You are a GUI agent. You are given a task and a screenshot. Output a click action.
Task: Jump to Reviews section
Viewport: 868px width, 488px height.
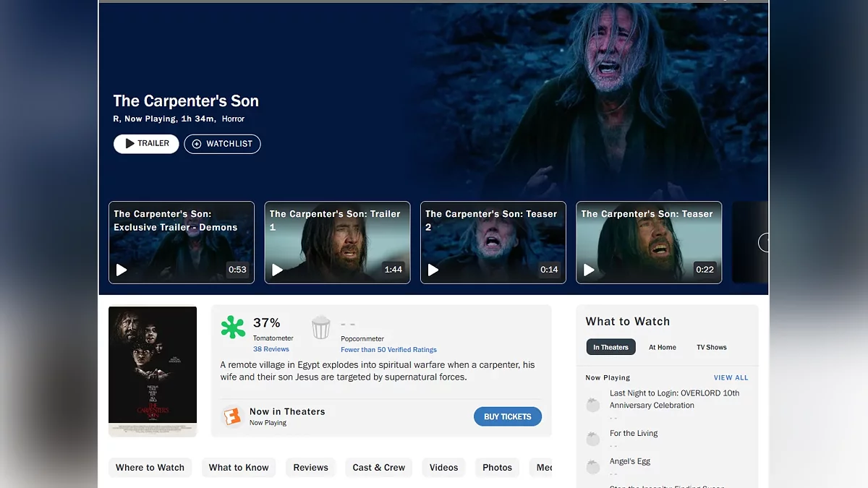click(x=311, y=468)
